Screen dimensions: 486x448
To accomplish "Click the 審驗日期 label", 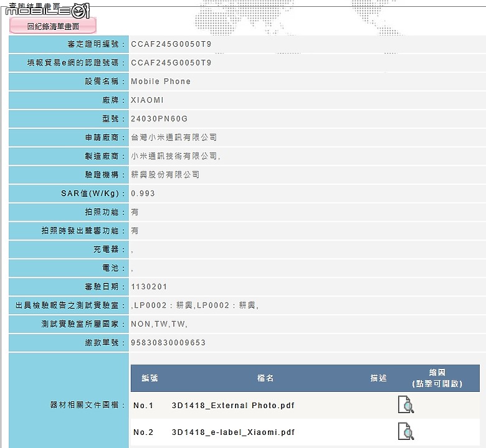I will [x=105, y=287].
